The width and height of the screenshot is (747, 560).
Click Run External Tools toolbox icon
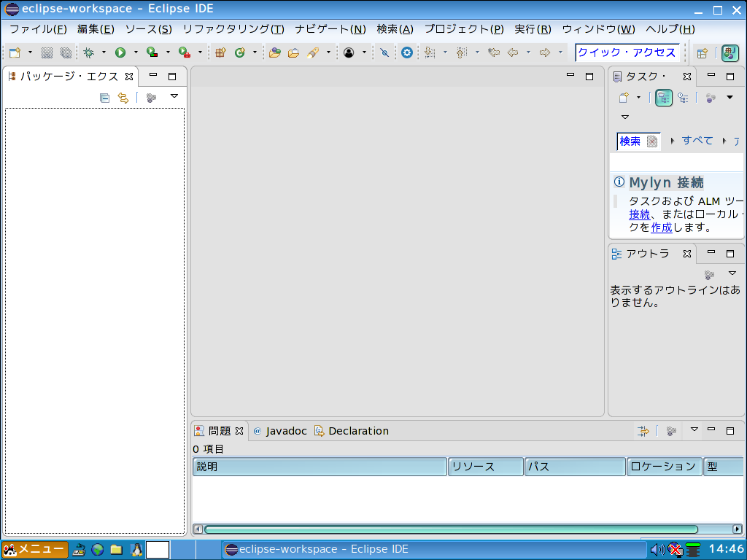185,52
